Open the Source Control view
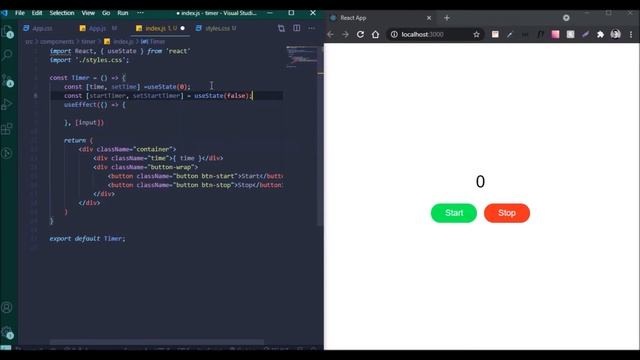The image size is (640, 360). (7, 80)
